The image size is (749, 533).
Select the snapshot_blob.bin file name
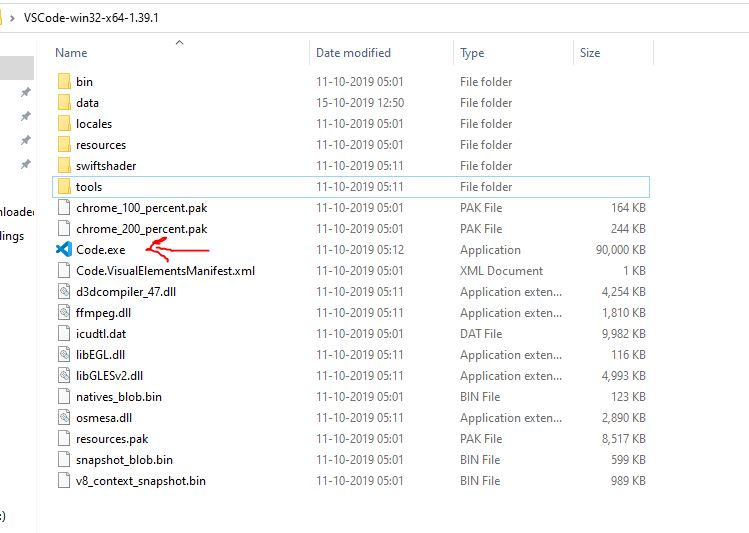[x=124, y=460]
